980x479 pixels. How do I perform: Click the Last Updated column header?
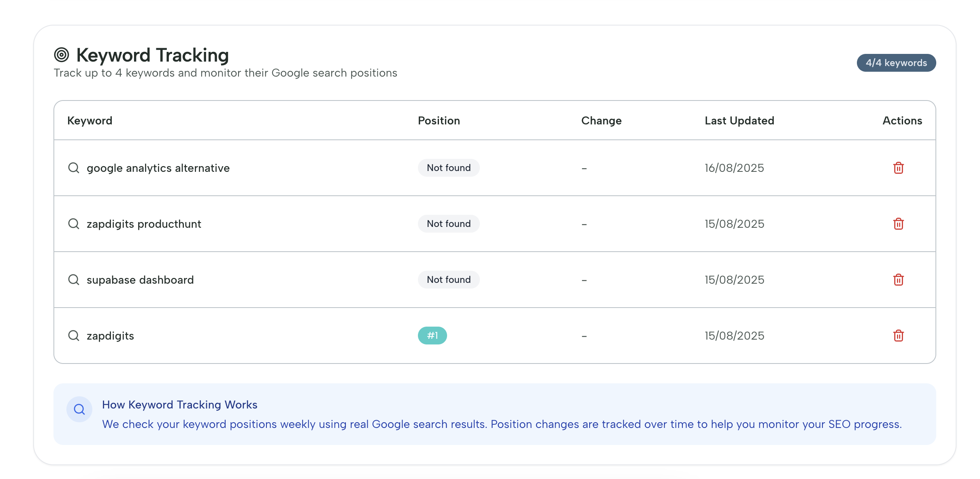coord(739,121)
